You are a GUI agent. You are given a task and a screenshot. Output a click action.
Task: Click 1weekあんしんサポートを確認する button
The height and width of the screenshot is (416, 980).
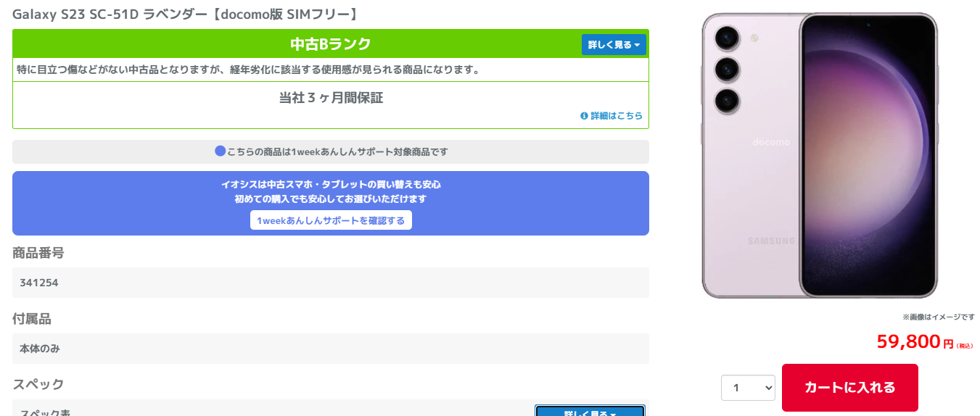pos(331,220)
